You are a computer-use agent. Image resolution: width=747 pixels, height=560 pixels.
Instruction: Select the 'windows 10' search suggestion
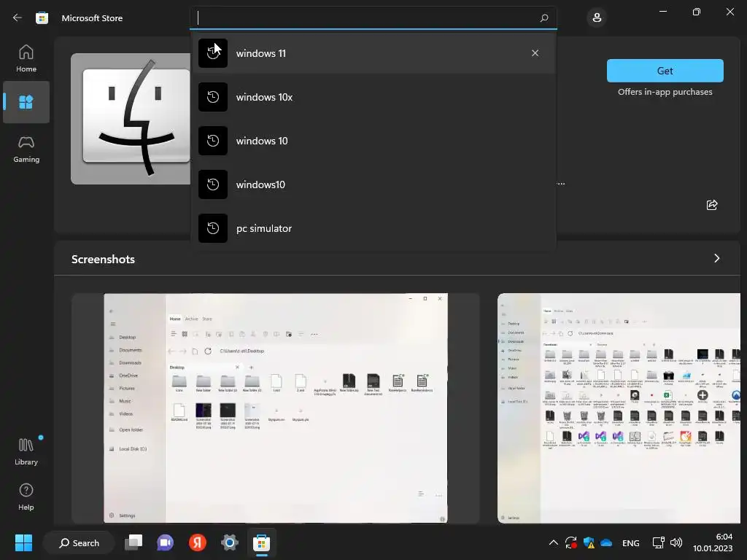point(373,141)
